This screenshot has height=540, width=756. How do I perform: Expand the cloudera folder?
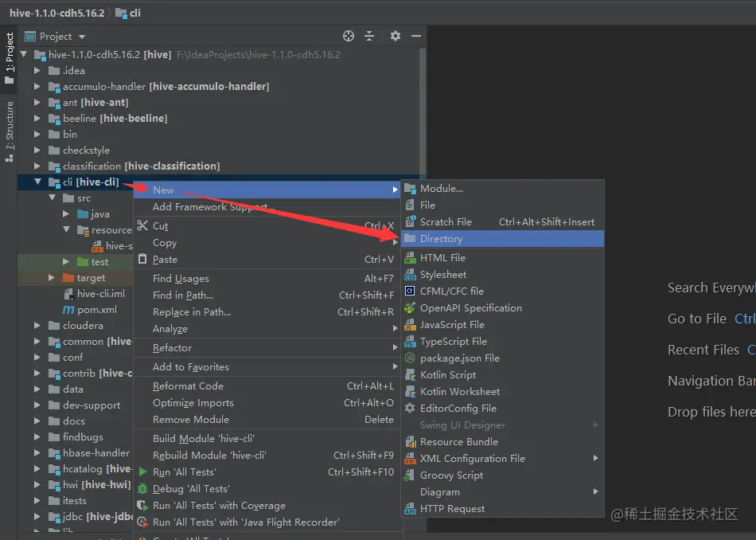[x=37, y=325]
